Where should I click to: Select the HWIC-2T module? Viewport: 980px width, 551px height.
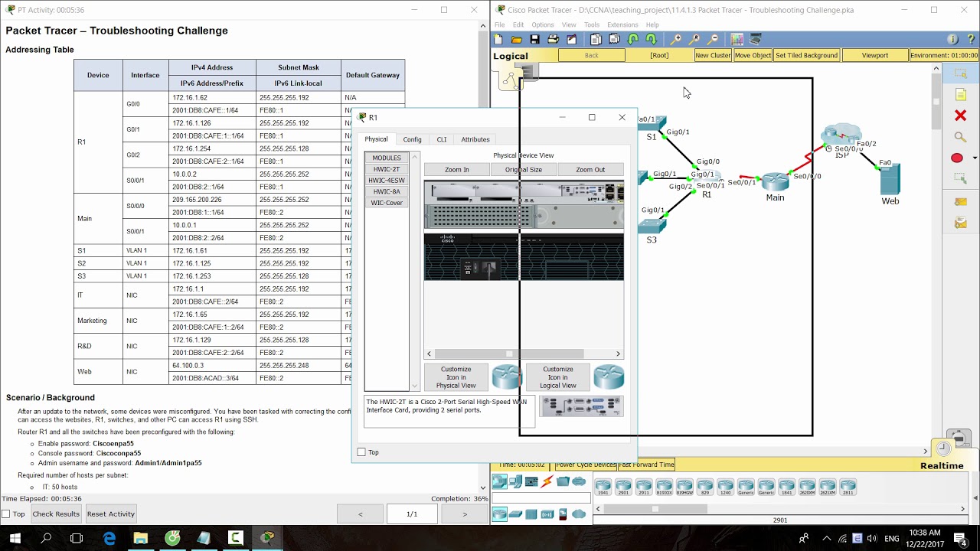(387, 169)
